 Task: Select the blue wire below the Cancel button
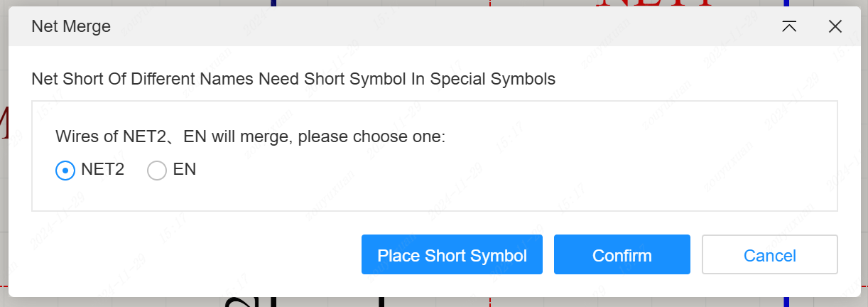pos(786,301)
